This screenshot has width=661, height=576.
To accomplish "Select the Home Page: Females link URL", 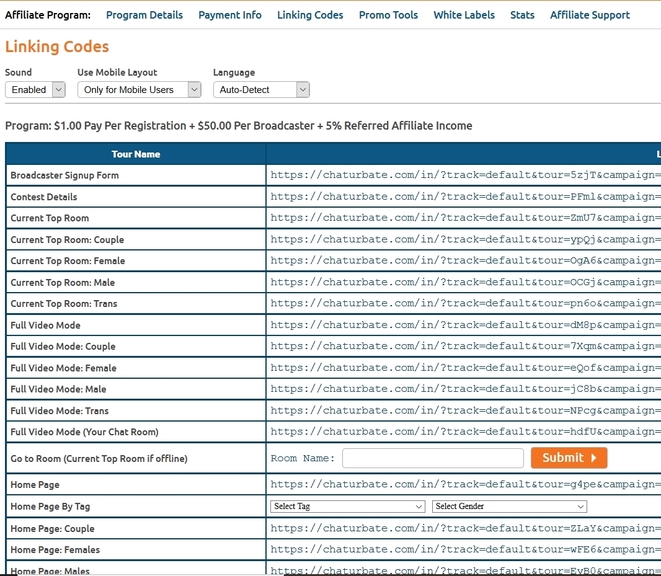I will click(x=465, y=549).
